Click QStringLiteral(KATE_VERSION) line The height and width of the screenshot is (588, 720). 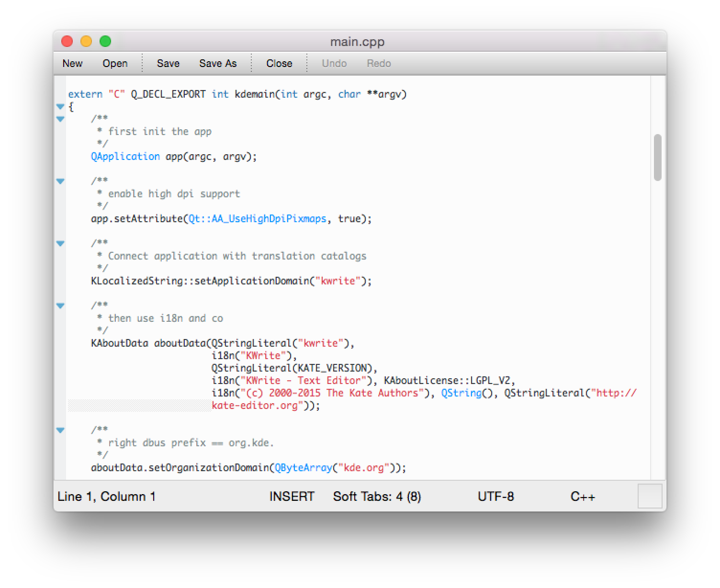point(294,368)
